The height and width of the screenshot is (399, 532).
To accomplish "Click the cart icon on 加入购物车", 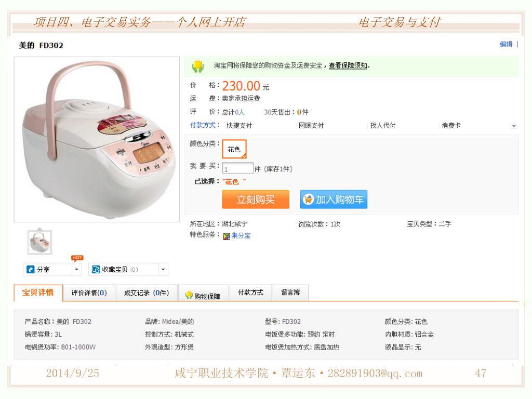I will [308, 199].
